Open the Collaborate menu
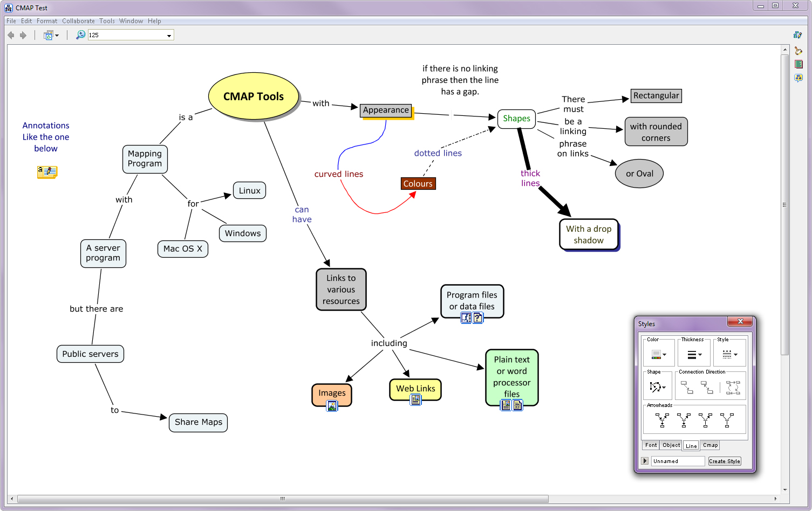This screenshot has width=812, height=511. click(78, 21)
